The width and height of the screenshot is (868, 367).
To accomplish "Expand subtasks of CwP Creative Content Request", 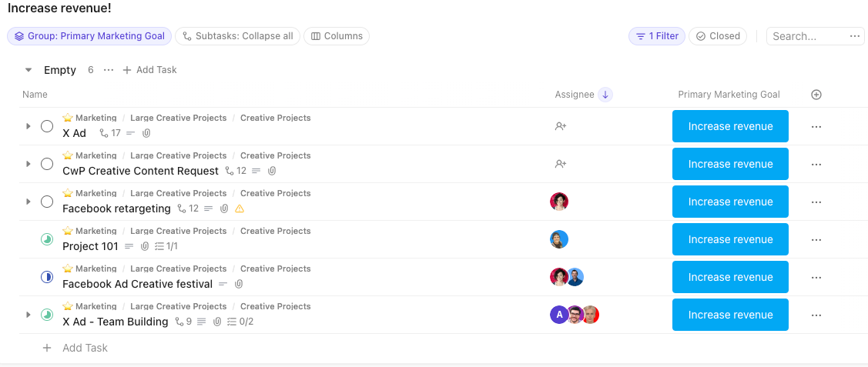I will point(28,164).
